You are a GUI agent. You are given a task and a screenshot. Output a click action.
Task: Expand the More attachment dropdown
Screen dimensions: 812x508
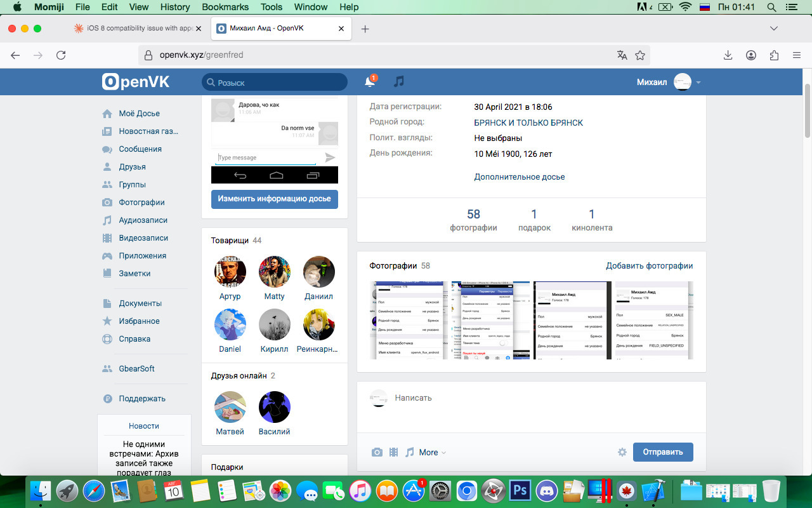(433, 452)
